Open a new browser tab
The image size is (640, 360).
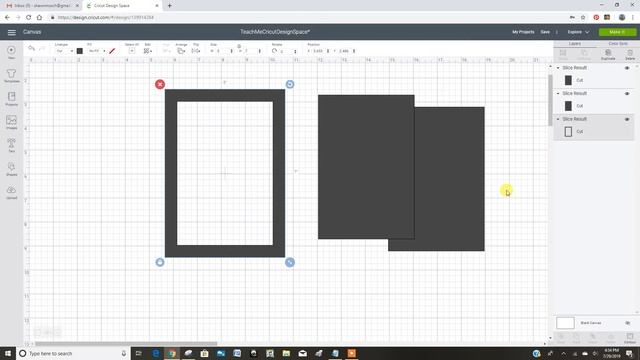point(169,6)
